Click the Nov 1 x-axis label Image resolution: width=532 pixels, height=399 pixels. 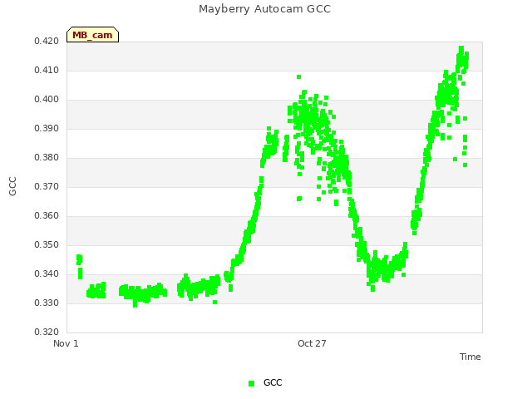pos(66,343)
